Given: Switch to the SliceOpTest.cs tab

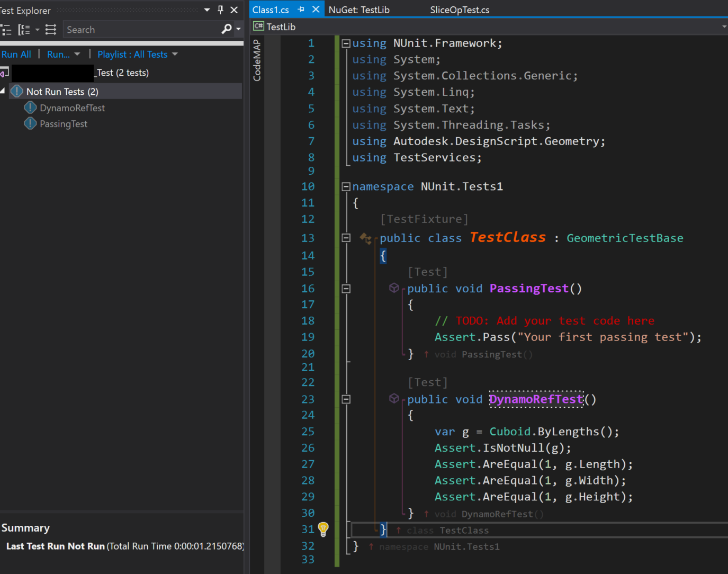Looking at the screenshot, I should tap(460, 10).
